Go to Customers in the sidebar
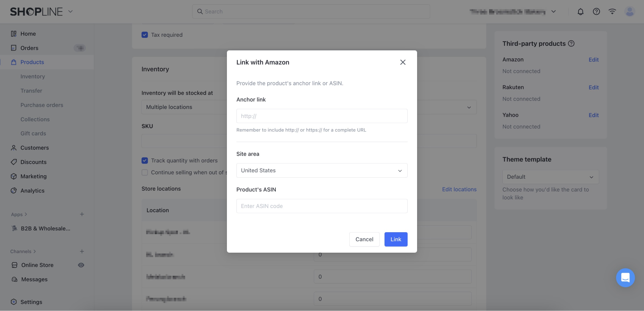 (x=34, y=148)
